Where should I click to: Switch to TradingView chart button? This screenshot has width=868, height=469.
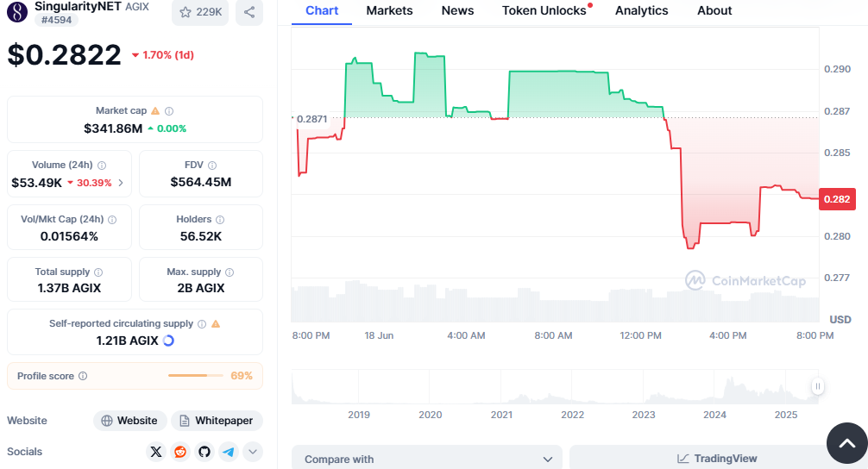[x=717, y=459]
